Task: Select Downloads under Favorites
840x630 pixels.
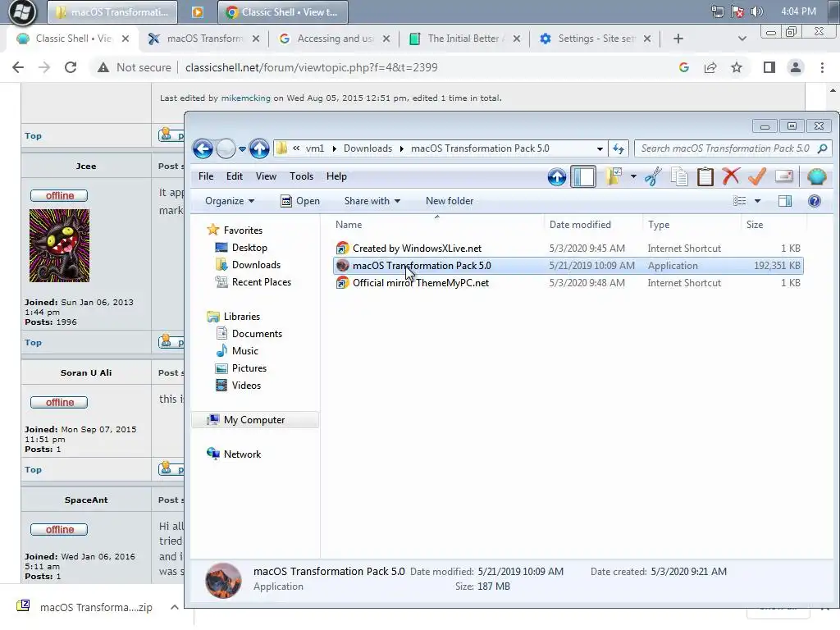Action: click(x=256, y=265)
